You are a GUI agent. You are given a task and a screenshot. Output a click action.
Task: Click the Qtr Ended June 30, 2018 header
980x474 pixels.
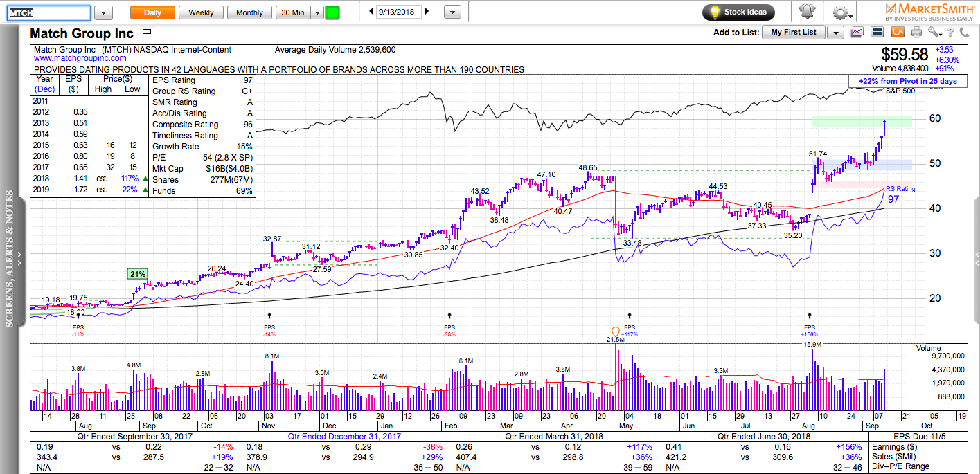[x=763, y=436]
